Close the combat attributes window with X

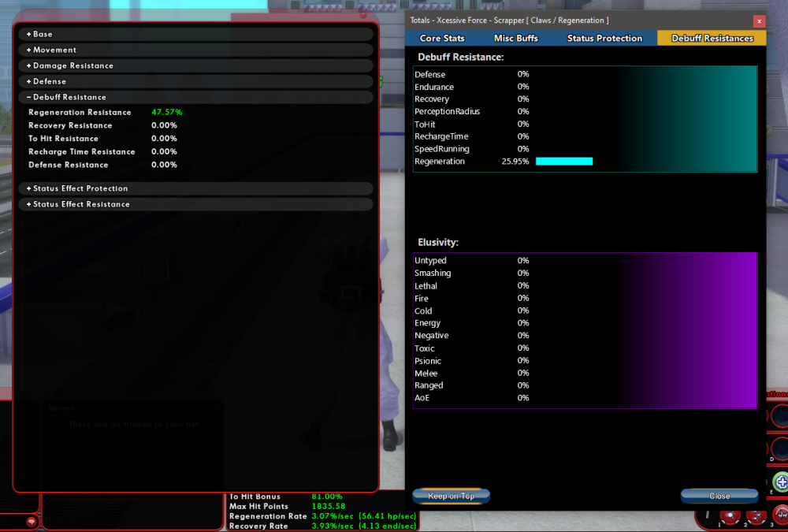(x=362, y=15)
